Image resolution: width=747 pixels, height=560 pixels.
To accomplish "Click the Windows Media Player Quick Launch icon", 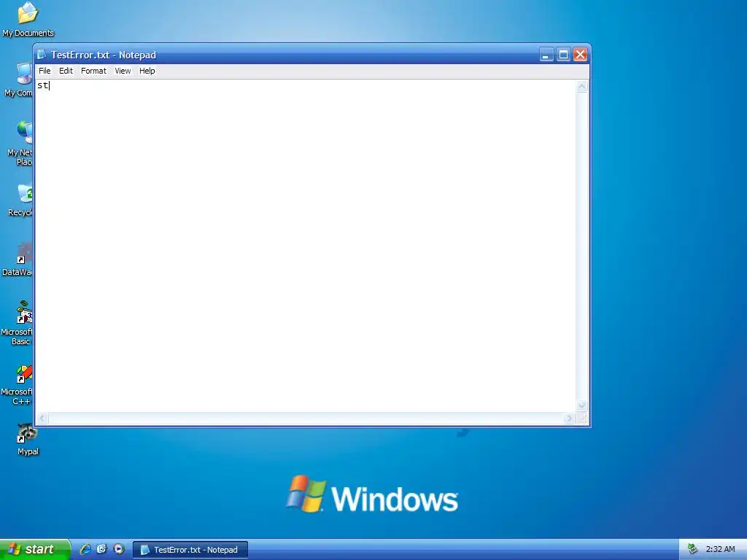I will (119, 549).
